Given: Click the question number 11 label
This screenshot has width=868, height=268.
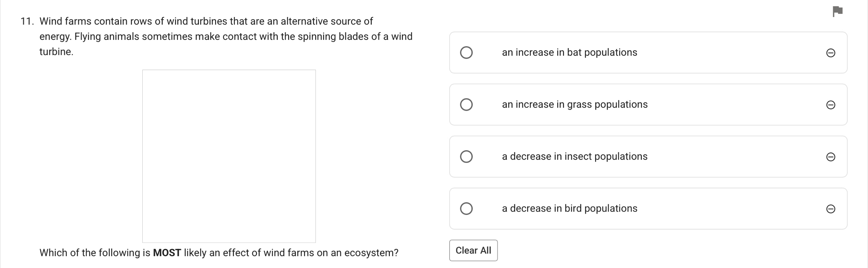Looking at the screenshot, I should [27, 21].
